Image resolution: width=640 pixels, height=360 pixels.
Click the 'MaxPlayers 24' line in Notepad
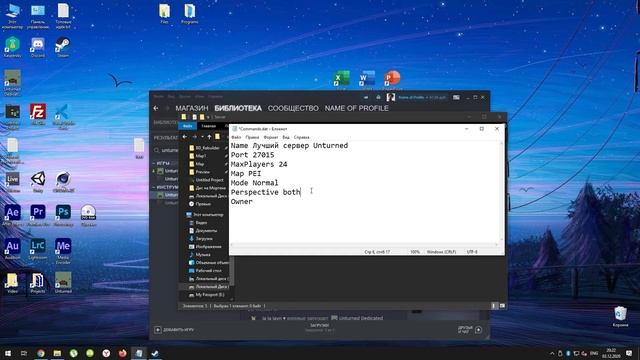(x=259, y=164)
